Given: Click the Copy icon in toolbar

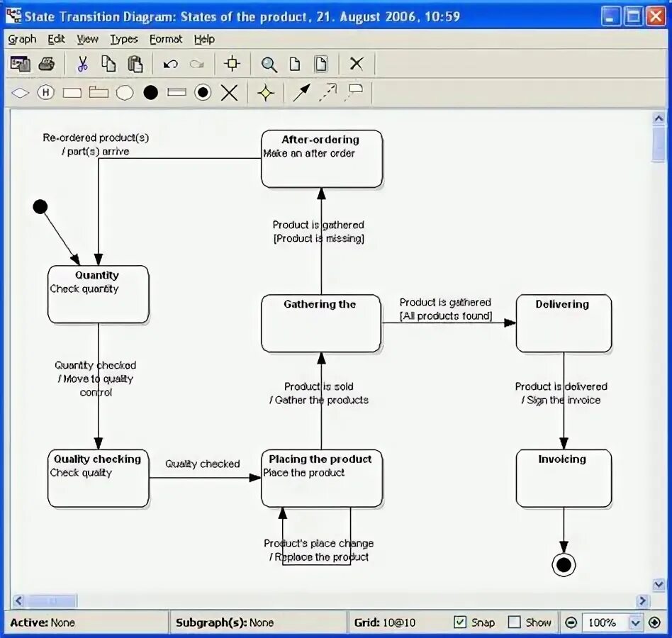Looking at the screenshot, I should coord(108,65).
